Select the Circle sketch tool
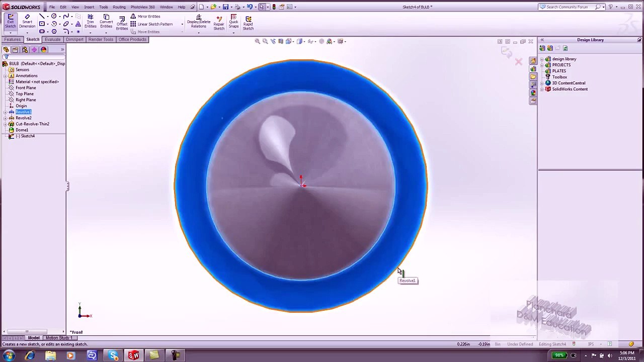The width and height of the screenshot is (644, 362). point(54,16)
